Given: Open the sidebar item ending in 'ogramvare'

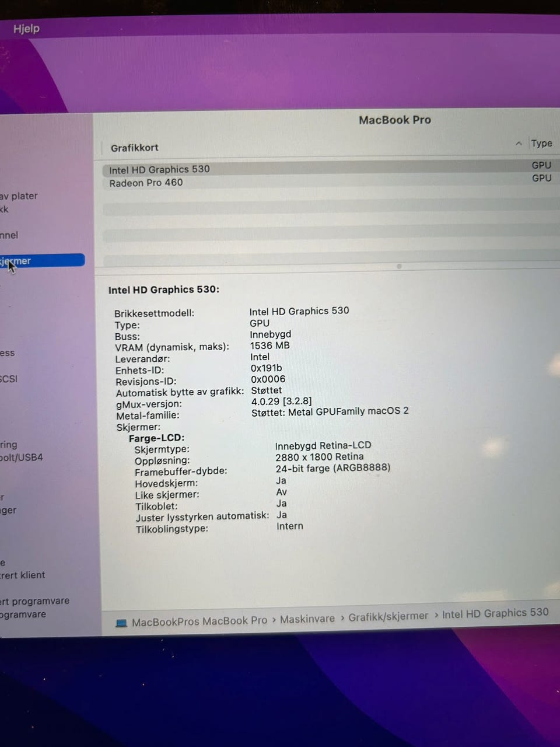Looking at the screenshot, I should (x=23, y=614).
